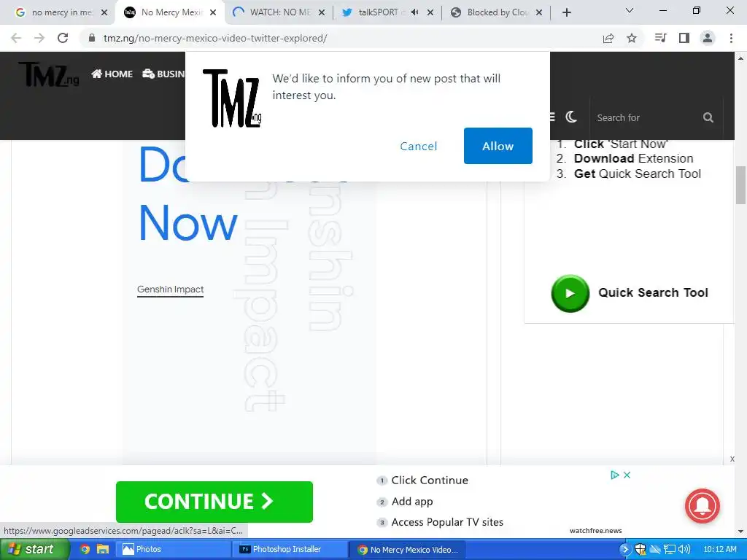Click the scrollbar up arrow
Image resolution: width=747 pixels, height=560 pixels.
click(741, 58)
